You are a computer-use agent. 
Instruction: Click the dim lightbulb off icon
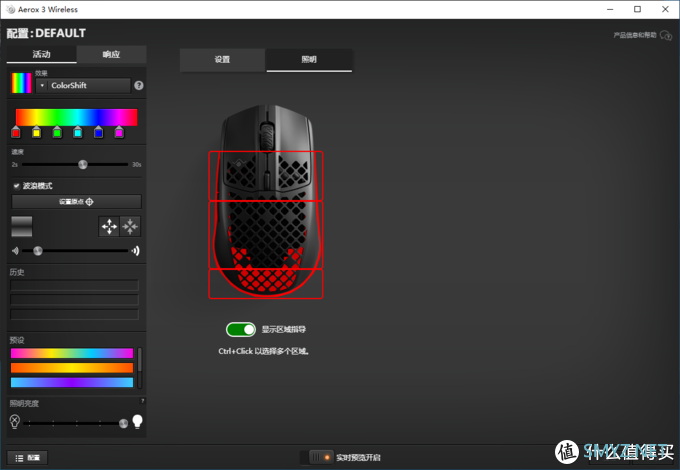[x=15, y=421]
